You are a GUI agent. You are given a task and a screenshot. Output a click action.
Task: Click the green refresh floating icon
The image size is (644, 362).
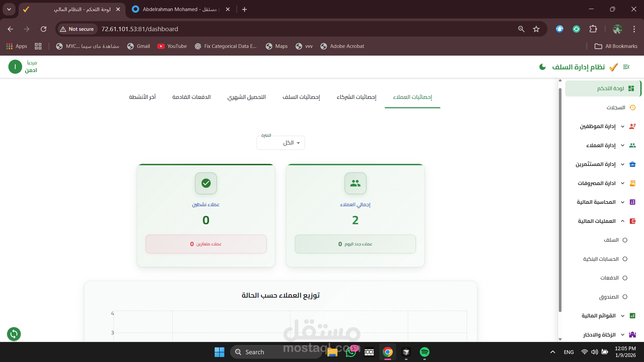point(14,334)
